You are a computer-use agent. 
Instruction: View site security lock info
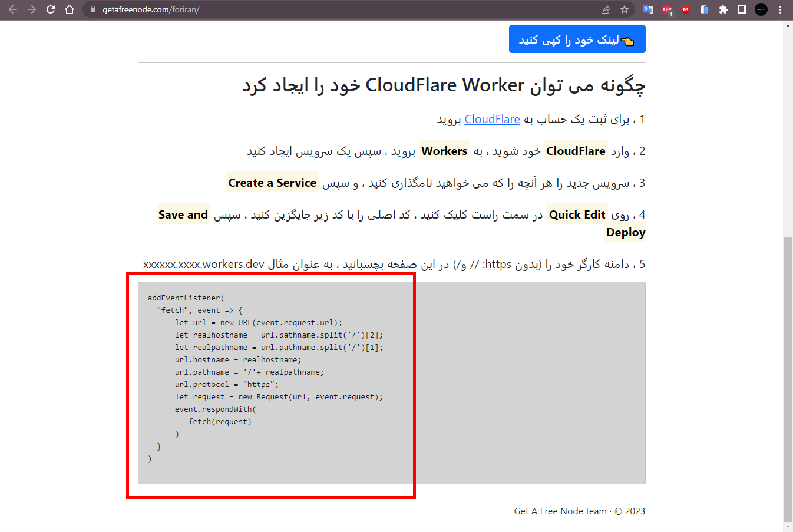[92, 9]
